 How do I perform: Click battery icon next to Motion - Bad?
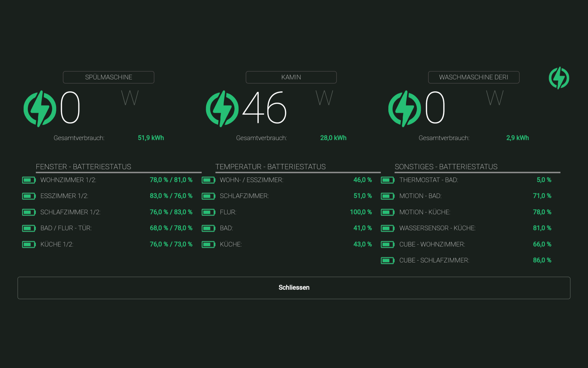point(387,196)
